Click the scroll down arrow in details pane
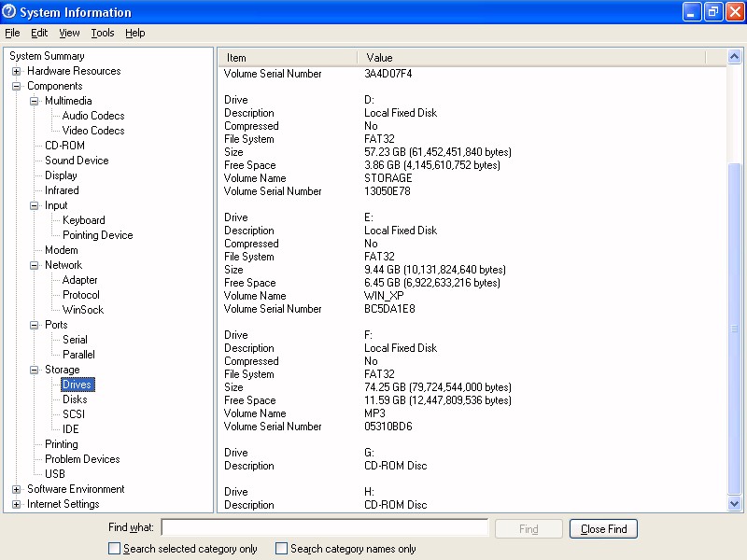 coord(734,504)
